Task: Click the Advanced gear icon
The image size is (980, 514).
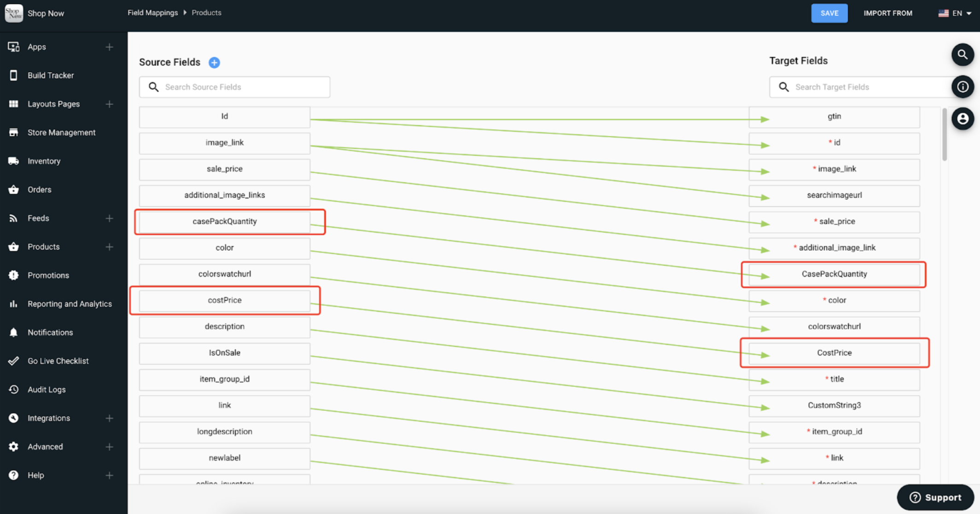Action: click(x=13, y=447)
